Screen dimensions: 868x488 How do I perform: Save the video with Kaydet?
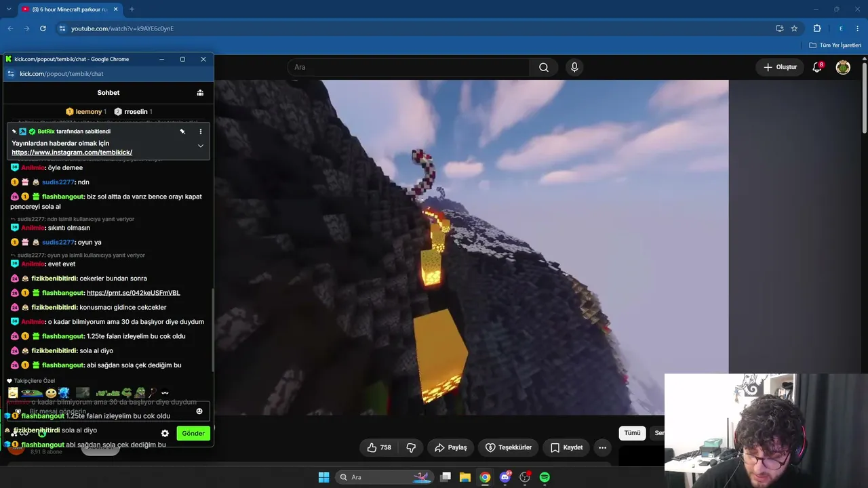coord(567,447)
